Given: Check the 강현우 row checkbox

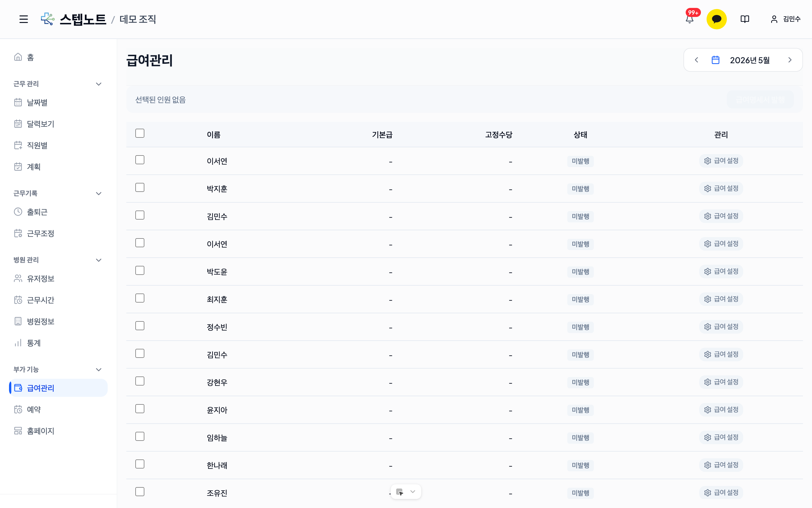Looking at the screenshot, I should tap(140, 381).
